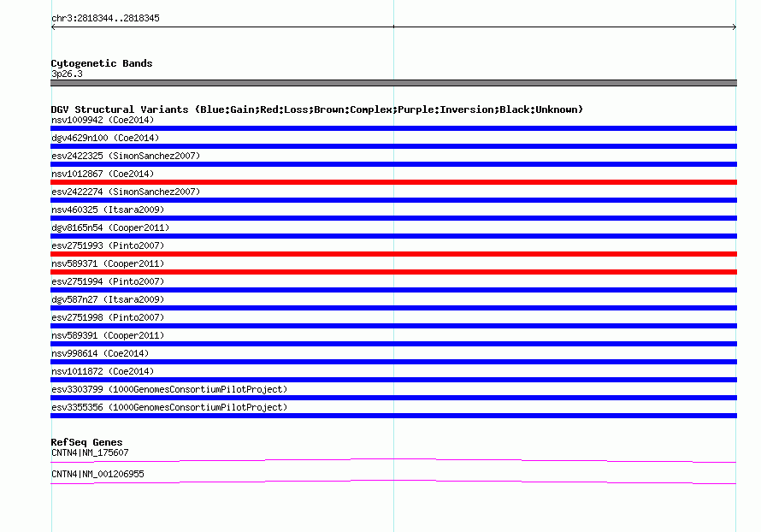Click the blue bar under nsv1011872
The width and height of the screenshot is (761, 532).
click(393, 380)
